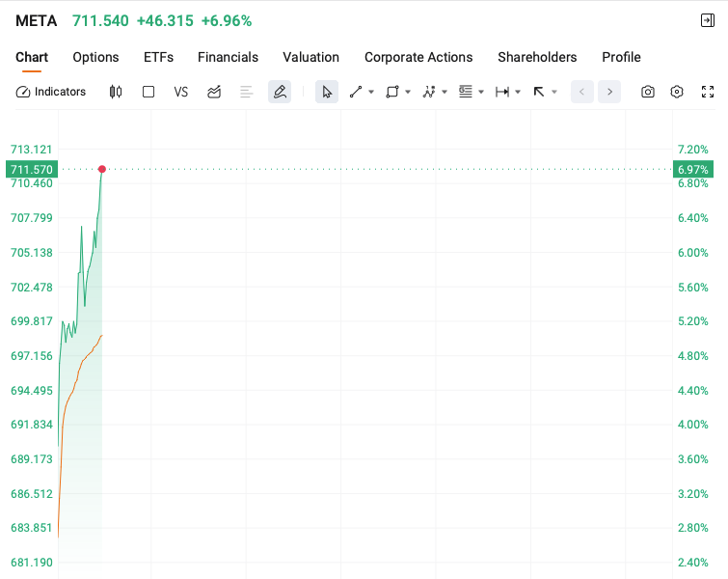Viewport: 728px width, 579px height.
Task: Open the Profile tab
Action: (x=621, y=57)
